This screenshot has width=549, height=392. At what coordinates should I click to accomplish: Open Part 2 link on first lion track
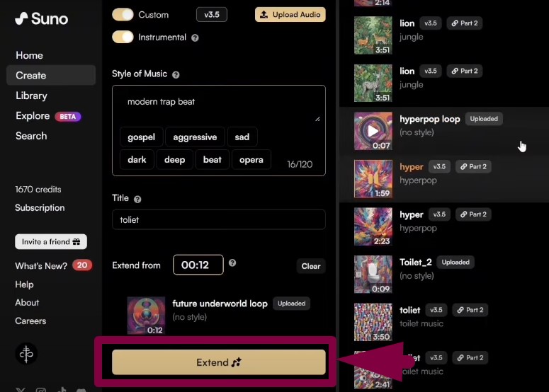coord(465,23)
